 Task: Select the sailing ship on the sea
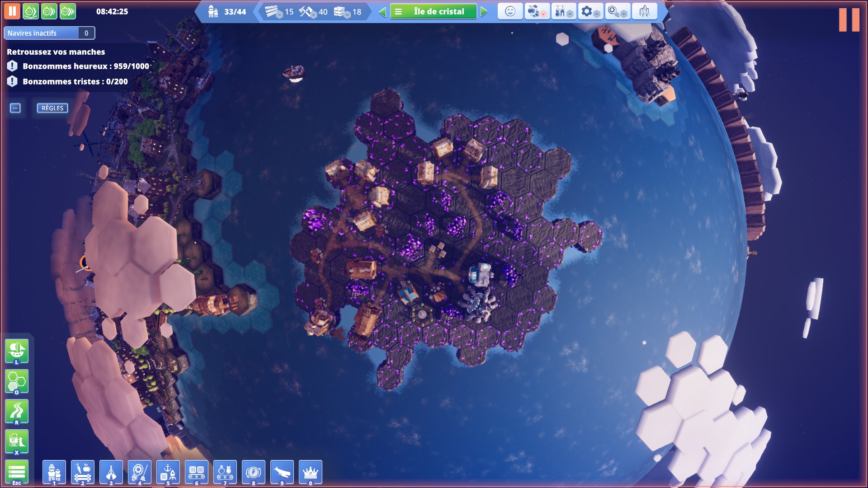coord(294,74)
